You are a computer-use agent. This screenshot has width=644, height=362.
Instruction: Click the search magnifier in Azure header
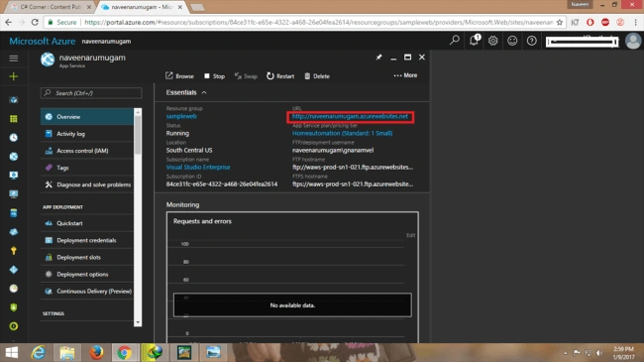click(454, 41)
